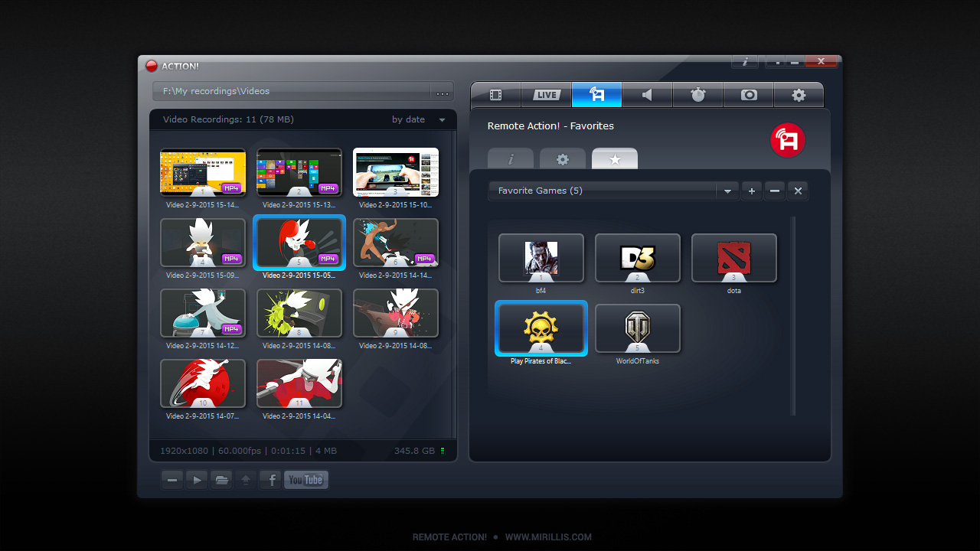Image resolution: width=980 pixels, height=551 pixels.
Task: Choose the WorldOfTanks favorite game
Action: pos(638,328)
